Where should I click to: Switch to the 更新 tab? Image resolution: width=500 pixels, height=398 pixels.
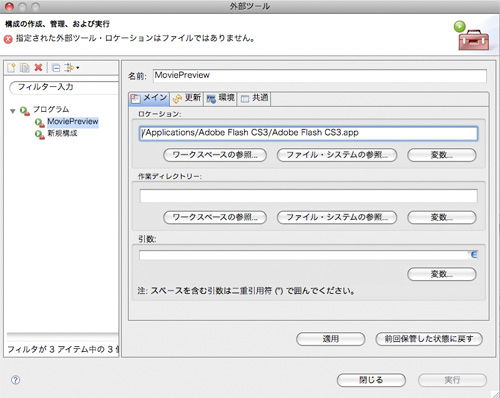coord(187,98)
